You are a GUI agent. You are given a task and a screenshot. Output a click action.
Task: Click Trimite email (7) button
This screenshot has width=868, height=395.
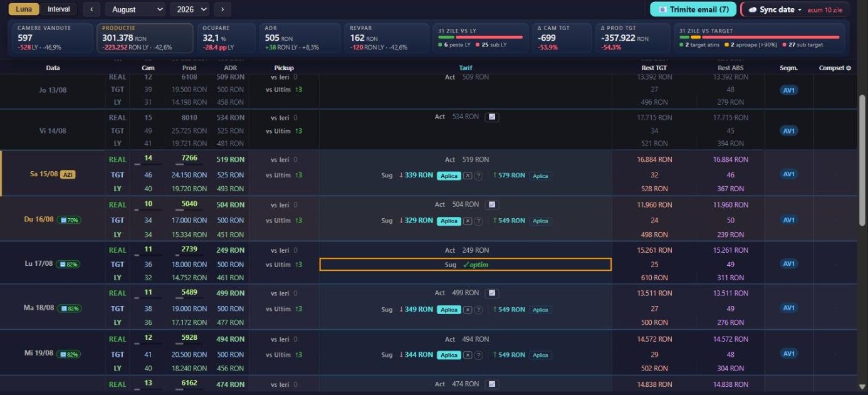point(693,9)
